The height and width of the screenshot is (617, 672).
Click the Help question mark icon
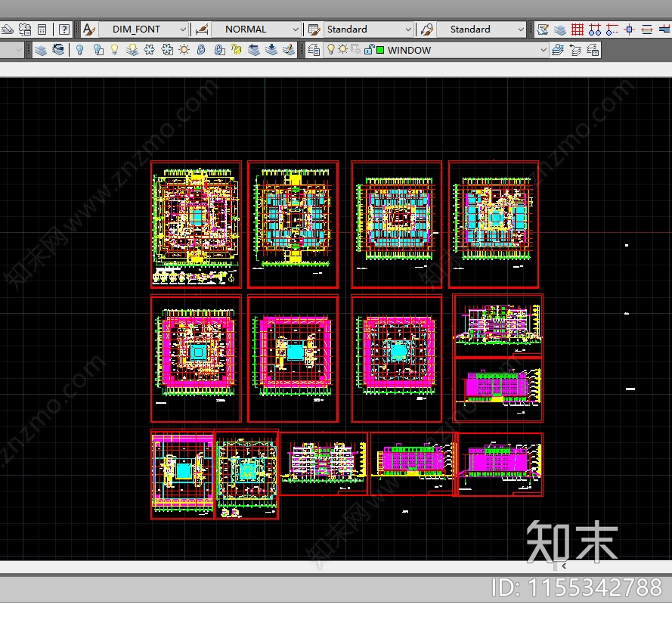pos(63,29)
